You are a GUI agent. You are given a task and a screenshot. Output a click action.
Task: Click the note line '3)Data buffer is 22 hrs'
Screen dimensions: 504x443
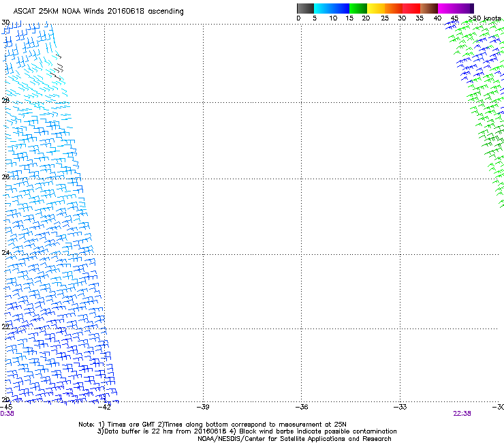247,431
